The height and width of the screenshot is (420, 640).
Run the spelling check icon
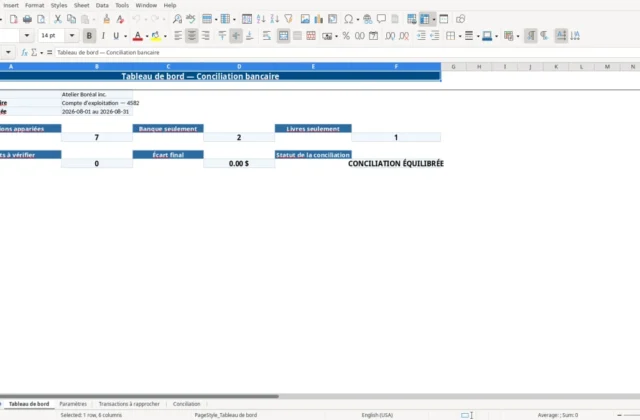pos(191,19)
